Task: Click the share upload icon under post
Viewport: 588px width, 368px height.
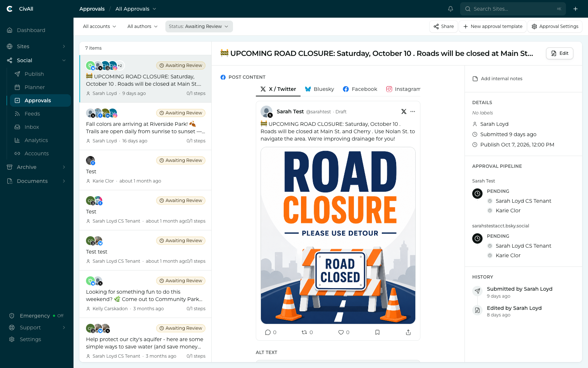Action: pyautogui.click(x=408, y=332)
